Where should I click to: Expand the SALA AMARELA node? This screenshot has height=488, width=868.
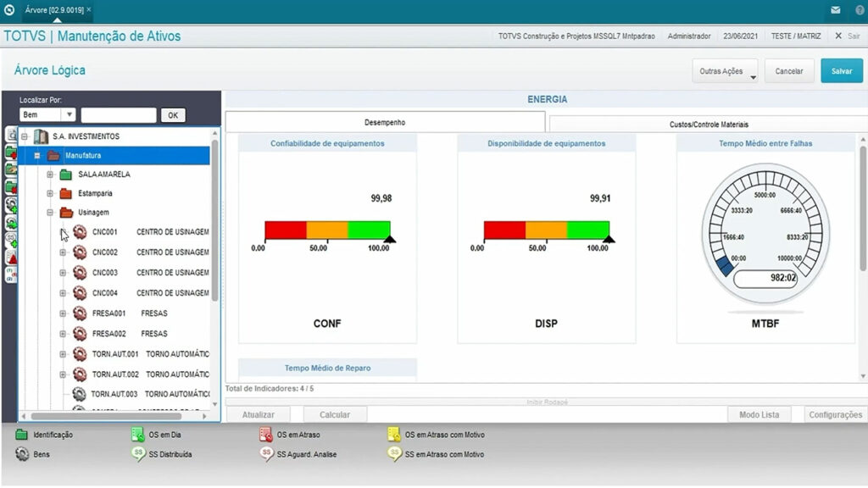tap(50, 175)
